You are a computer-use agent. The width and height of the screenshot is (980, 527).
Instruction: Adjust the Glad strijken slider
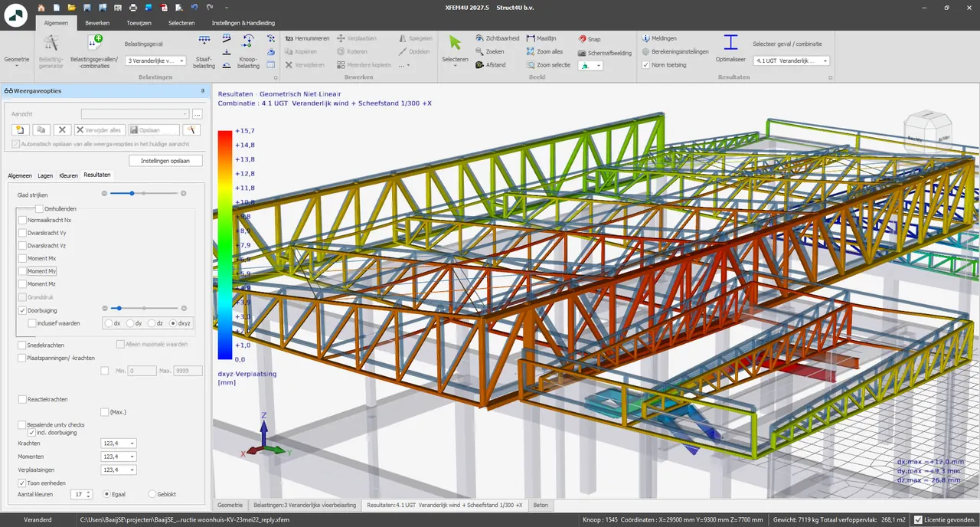[x=132, y=194]
